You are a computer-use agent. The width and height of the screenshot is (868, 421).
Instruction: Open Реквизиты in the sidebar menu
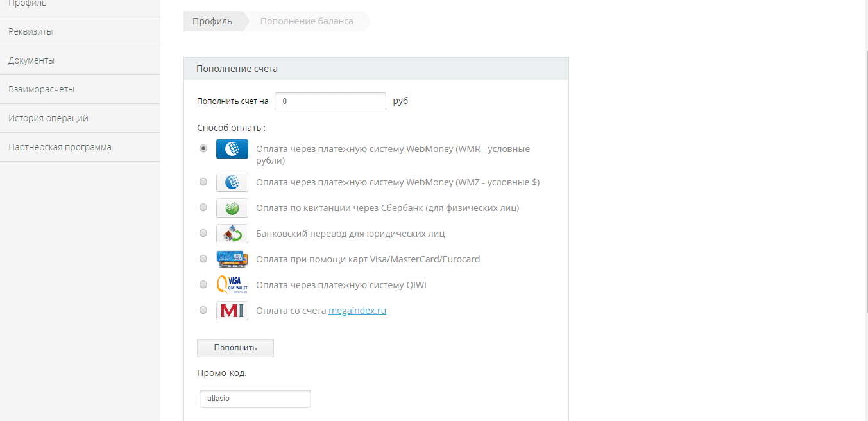31,31
